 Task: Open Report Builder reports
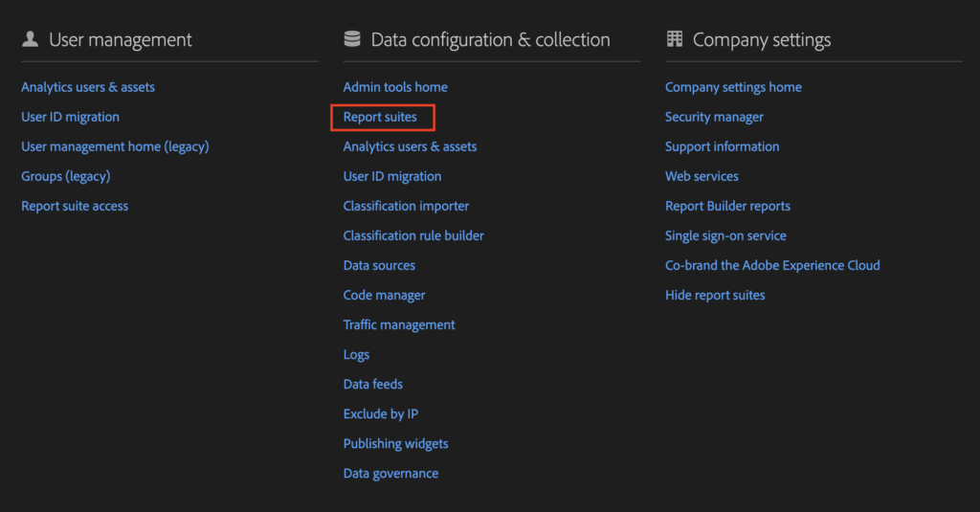(x=727, y=206)
